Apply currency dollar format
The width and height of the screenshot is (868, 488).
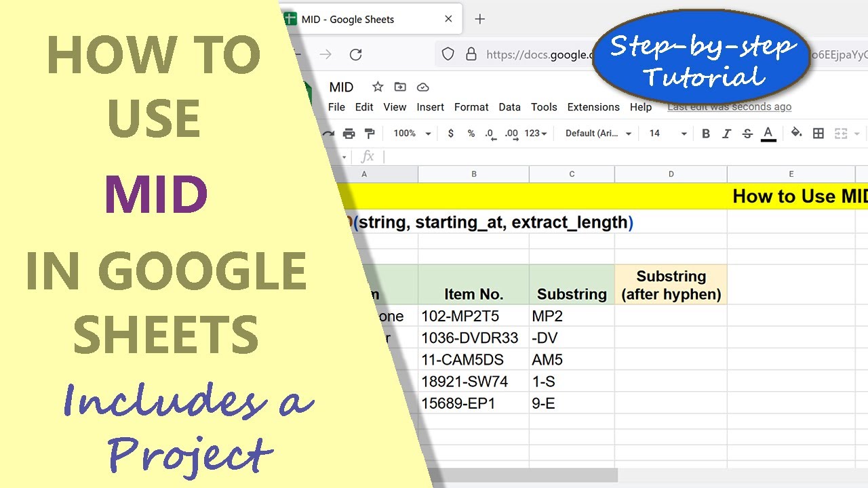tap(451, 134)
